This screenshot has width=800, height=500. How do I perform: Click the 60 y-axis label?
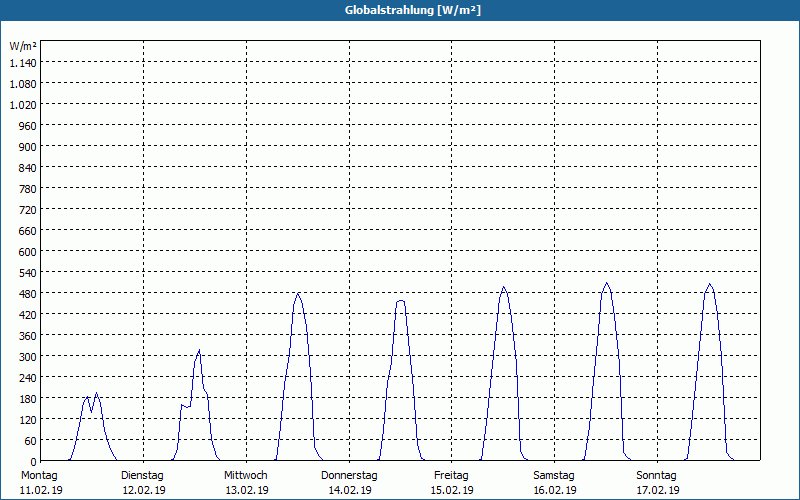[31, 440]
